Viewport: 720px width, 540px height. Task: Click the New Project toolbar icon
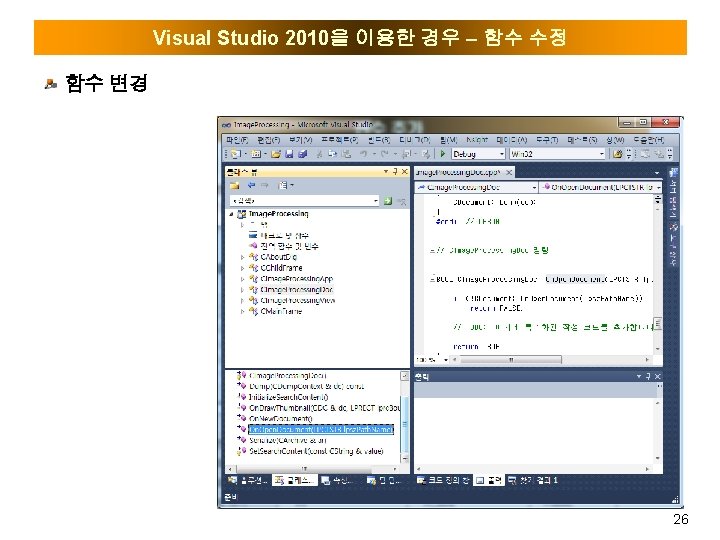(236, 154)
